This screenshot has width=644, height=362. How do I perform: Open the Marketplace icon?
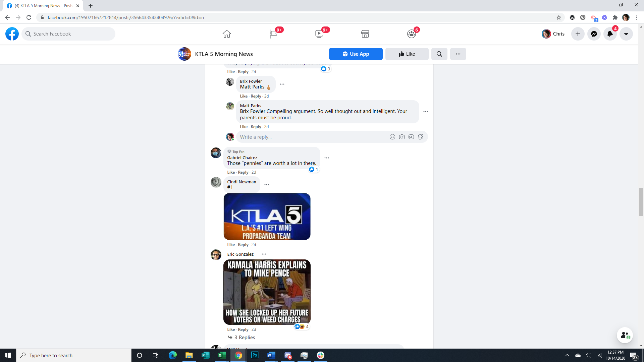coord(365,34)
